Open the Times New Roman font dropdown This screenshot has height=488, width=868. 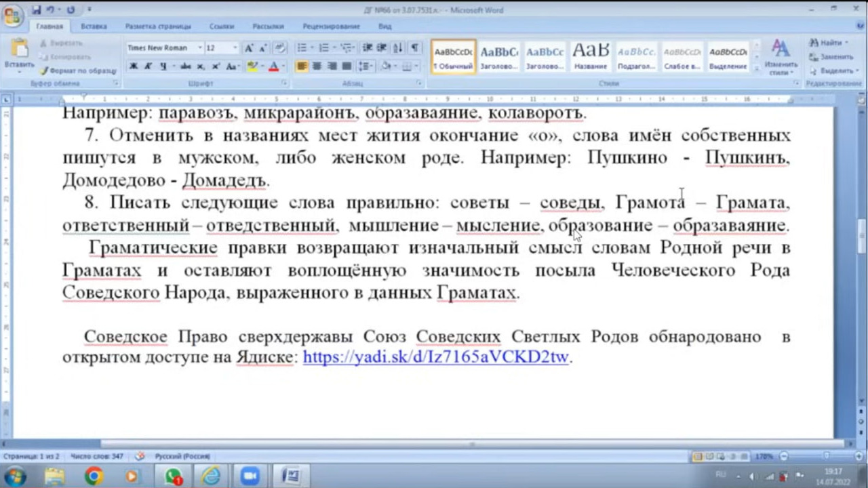pos(200,48)
